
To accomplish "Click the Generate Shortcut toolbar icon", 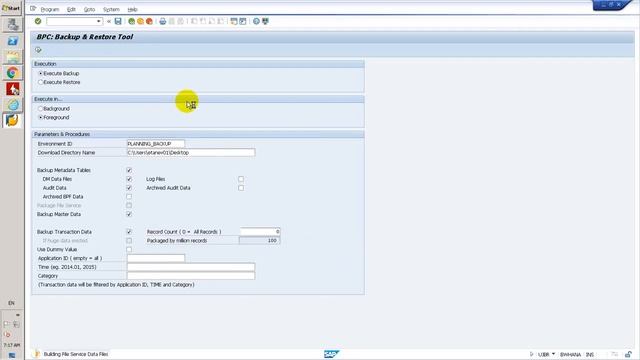I will point(243,21).
